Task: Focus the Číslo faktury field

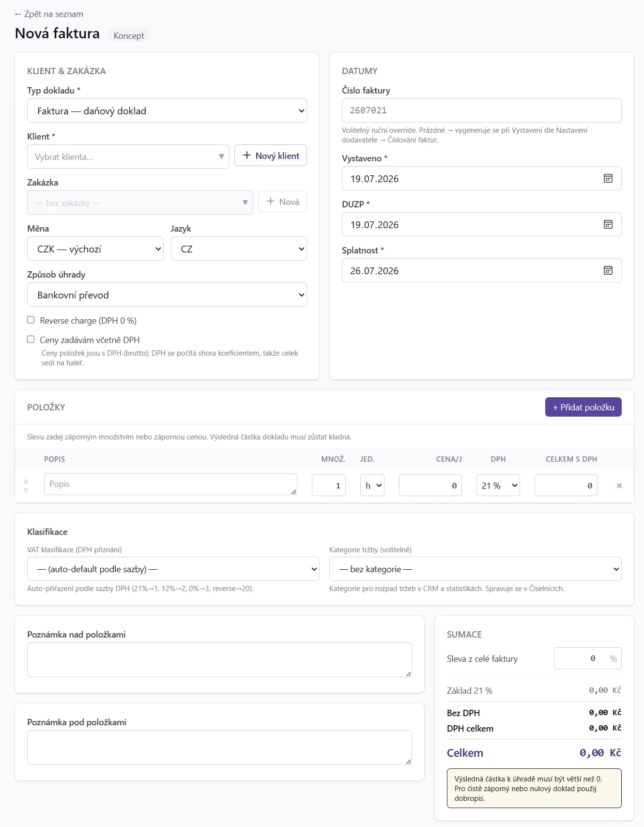Action: (x=482, y=110)
